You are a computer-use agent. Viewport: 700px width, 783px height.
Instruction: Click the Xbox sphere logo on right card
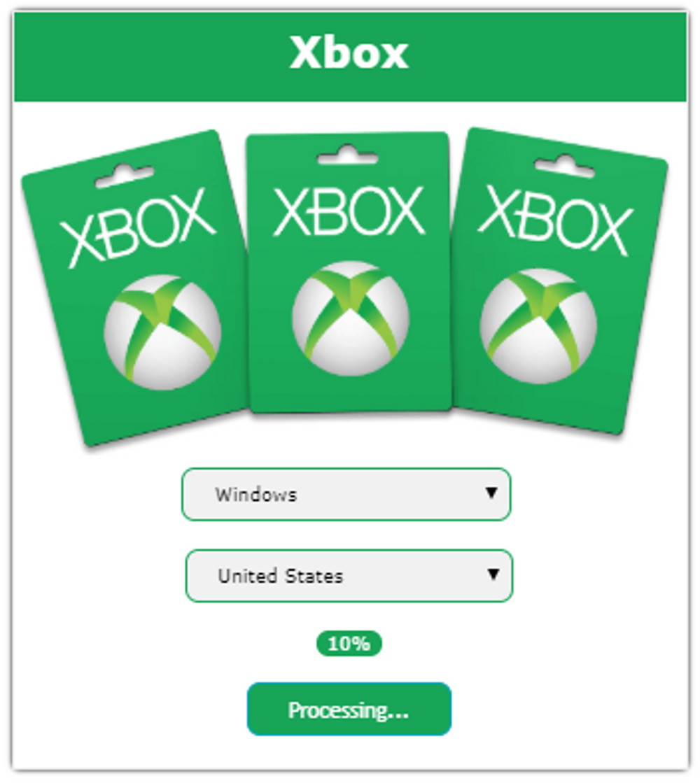coord(538,326)
